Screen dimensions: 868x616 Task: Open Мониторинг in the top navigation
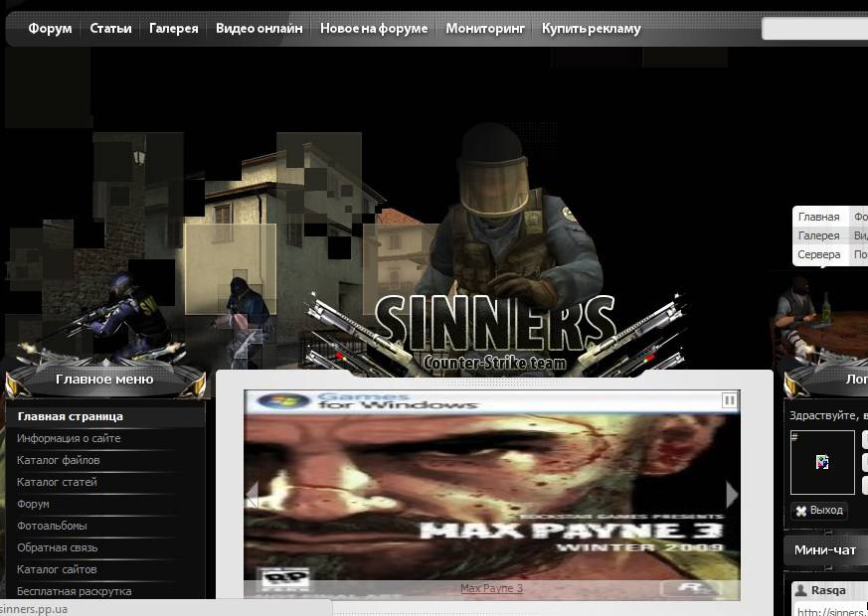(x=484, y=30)
